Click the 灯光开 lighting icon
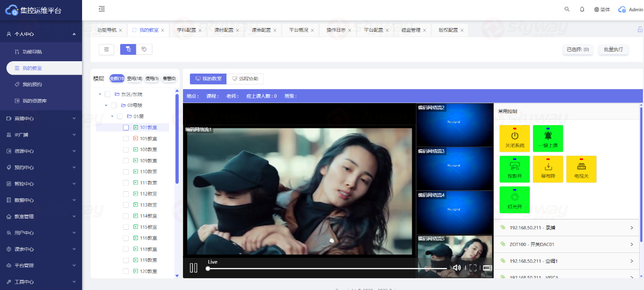This screenshot has width=644, height=290. (x=514, y=198)
